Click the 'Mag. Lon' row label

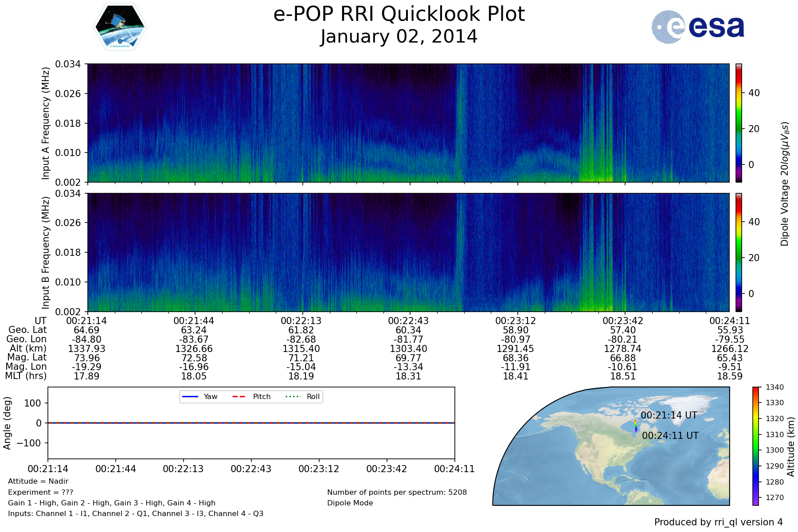click(26, 367)
